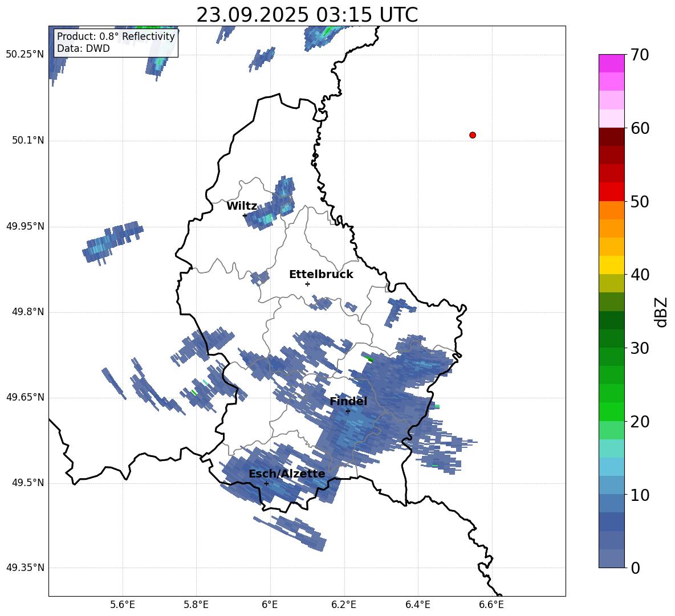Click the Esch/Alzette station cross marker
The height and width of the screenshot is (616, 675).
pyautogui.click(x=266, y=483)
